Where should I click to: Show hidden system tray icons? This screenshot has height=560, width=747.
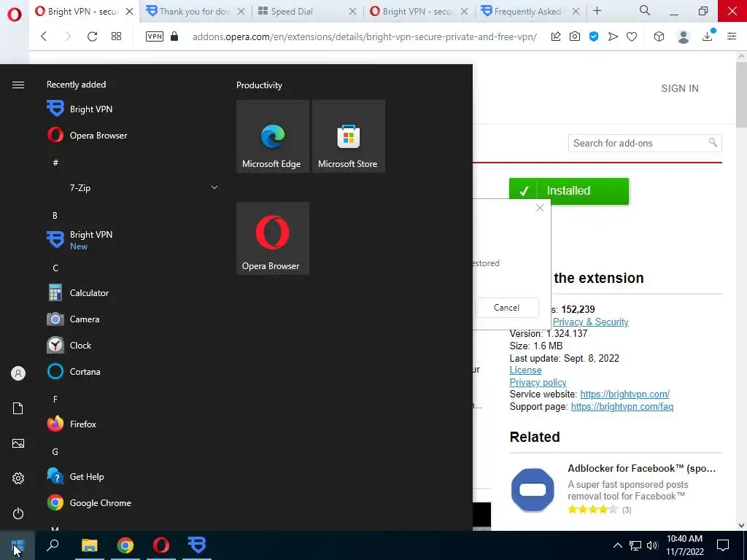tap(617, 545)
